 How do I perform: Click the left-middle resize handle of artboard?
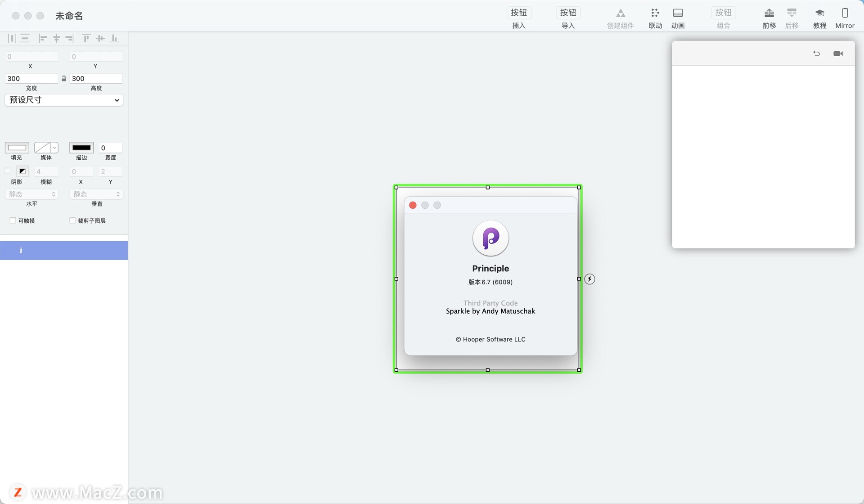(396, 279)
